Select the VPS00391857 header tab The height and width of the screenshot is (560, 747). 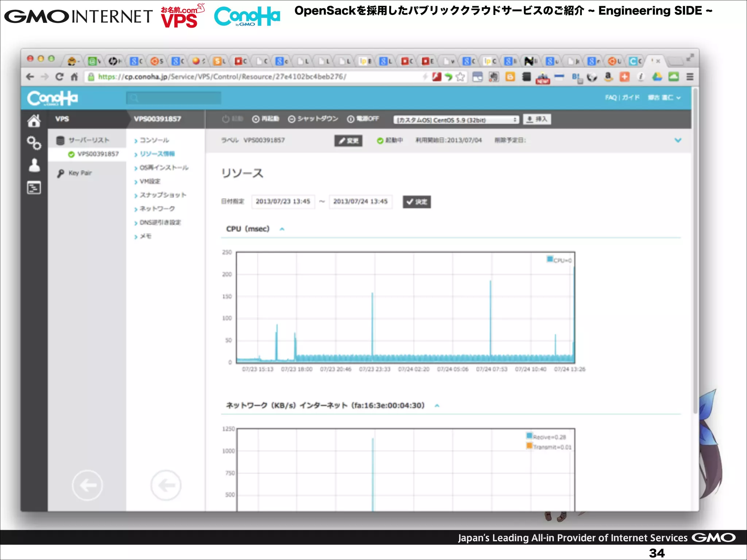click(157, 119)
